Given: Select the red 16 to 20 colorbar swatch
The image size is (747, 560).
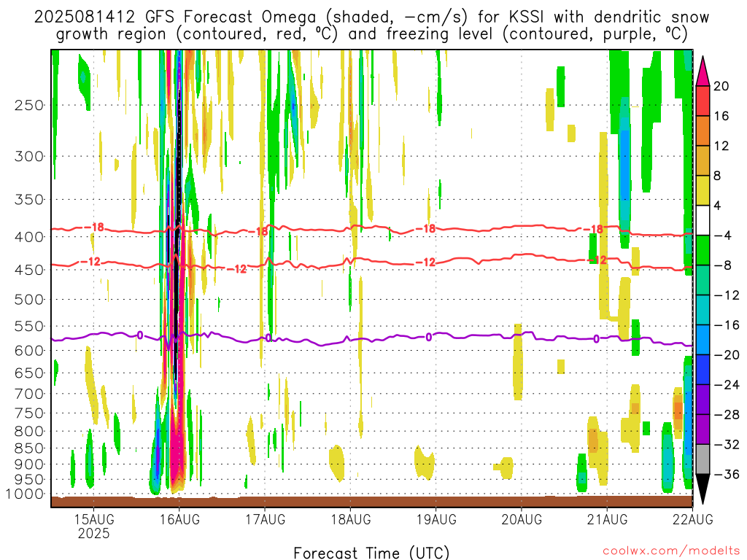Looking at the screenshot, I should click(703, 101).
